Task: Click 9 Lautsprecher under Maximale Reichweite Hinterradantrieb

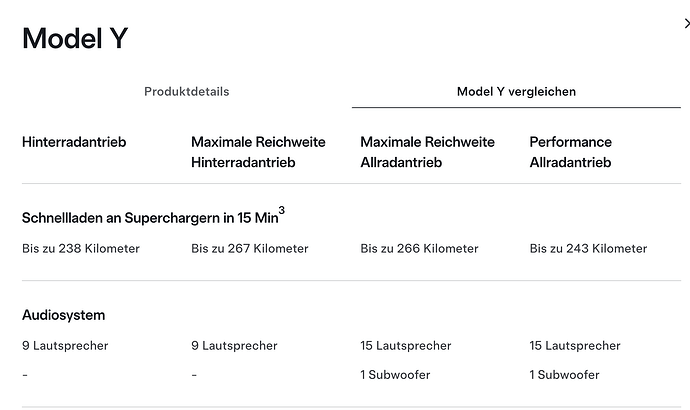Action: [234, 346]
